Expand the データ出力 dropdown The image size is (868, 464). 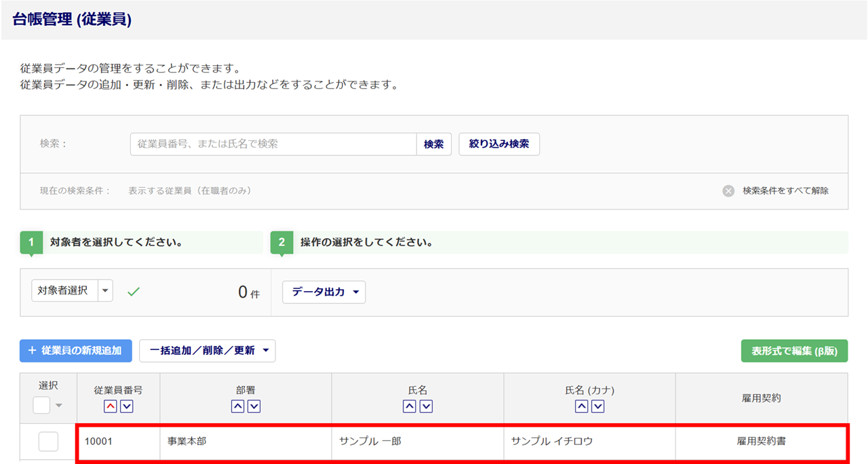pyautogui.click(x=323, y=292)
